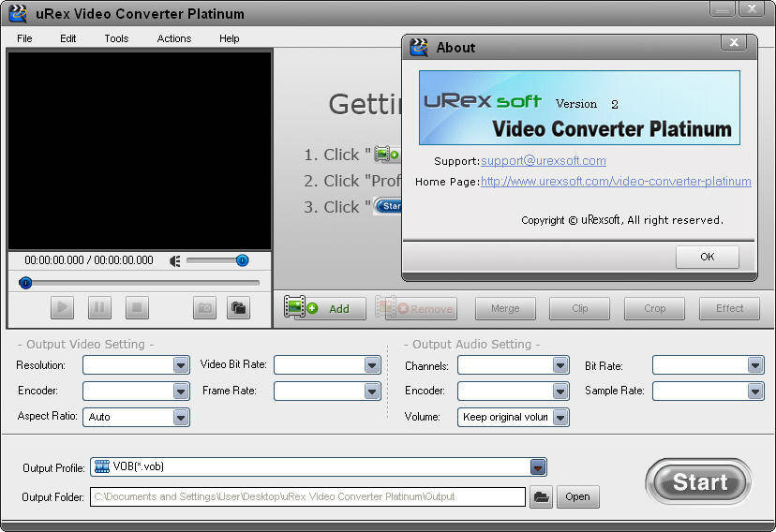Screen dimensions: 776x532
Task: Expand the audio Bit Rate dropdown
Action: click(x=754, y=365)
